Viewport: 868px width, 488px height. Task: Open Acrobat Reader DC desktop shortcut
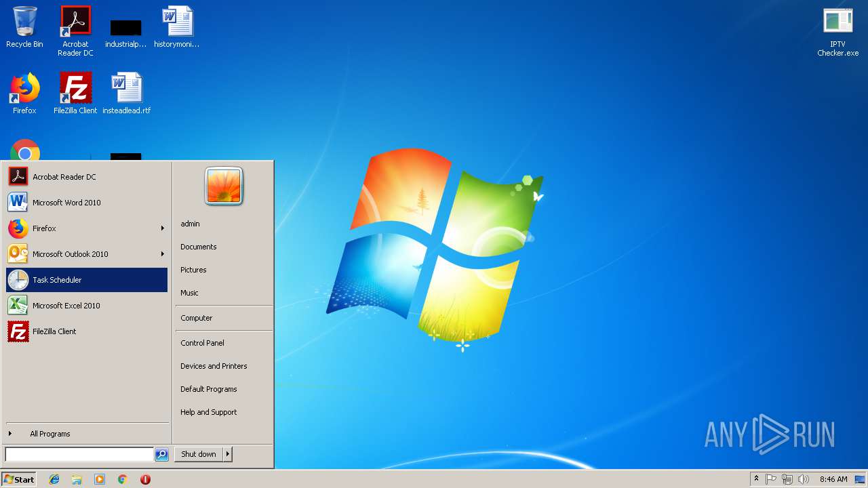pos(75,31)
